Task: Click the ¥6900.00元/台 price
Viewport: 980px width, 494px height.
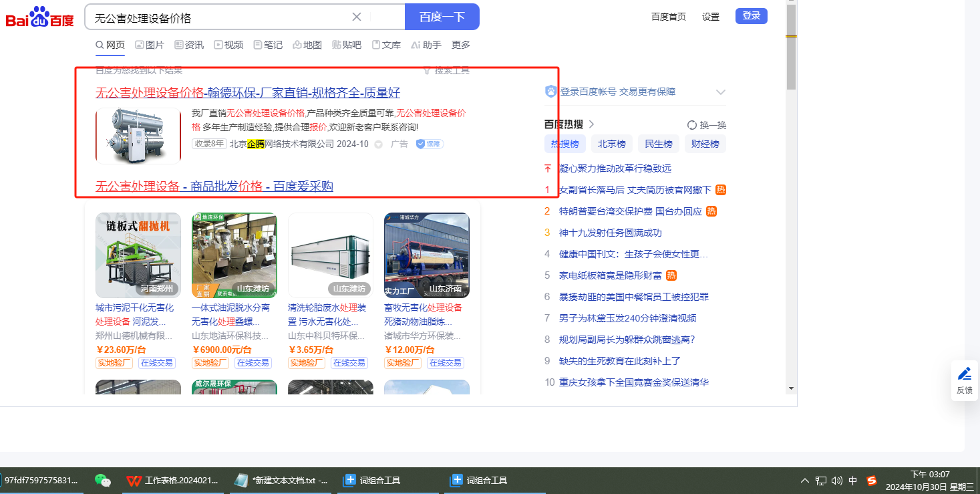Action: click(222, 350)
